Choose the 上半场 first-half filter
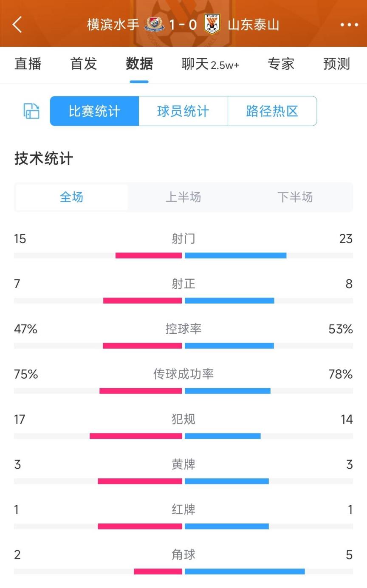The image size is (367, 588). (x=183, y=197)
